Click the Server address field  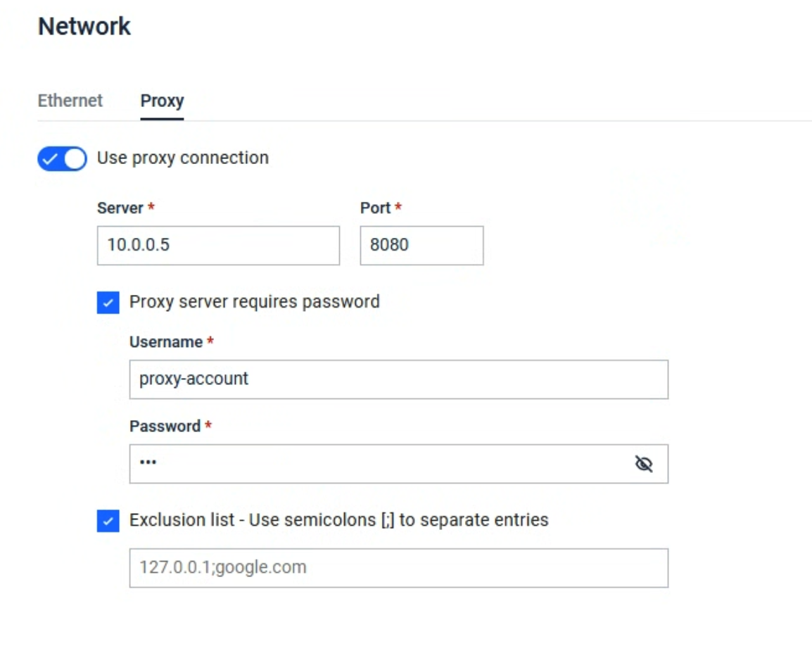[x=219, y=245]
